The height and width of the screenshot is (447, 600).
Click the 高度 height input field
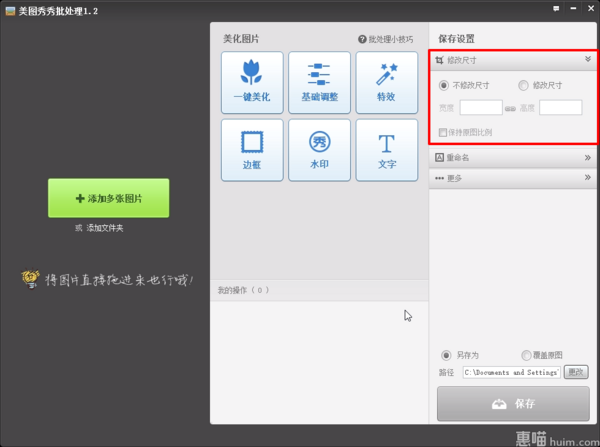(x=561, y=108)
